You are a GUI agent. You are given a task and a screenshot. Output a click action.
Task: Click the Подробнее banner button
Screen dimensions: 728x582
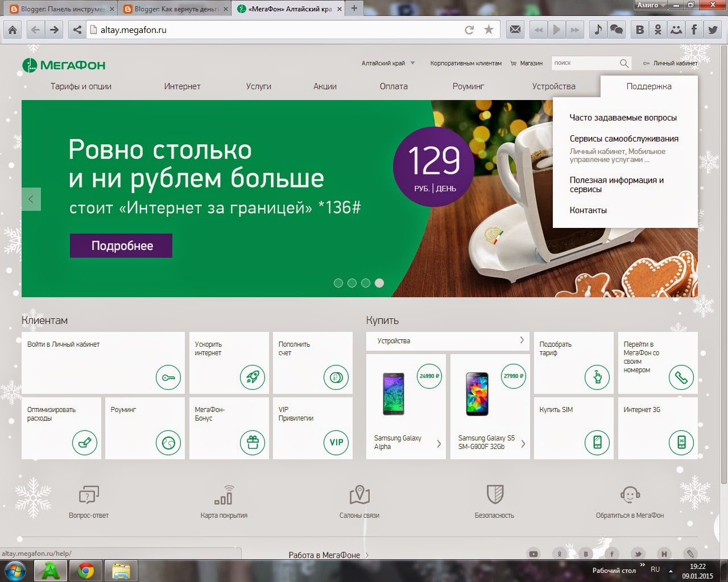pyautogui.click(x=121, y=246)
